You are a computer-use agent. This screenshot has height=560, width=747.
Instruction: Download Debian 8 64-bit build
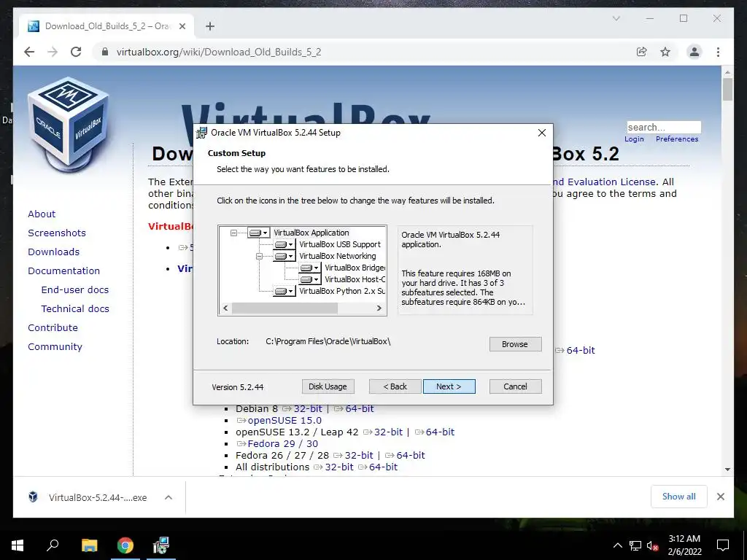click(359, 408)
